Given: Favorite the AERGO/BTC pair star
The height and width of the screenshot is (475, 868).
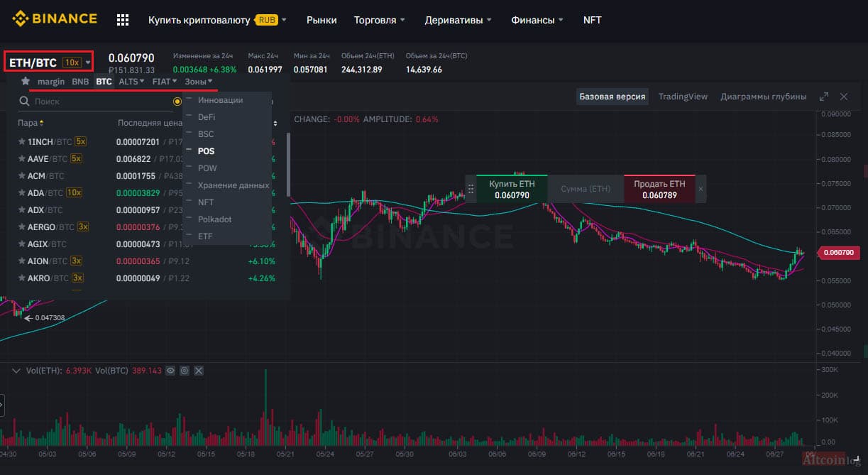Looking at the screenshot, I should tap(21, 226).
